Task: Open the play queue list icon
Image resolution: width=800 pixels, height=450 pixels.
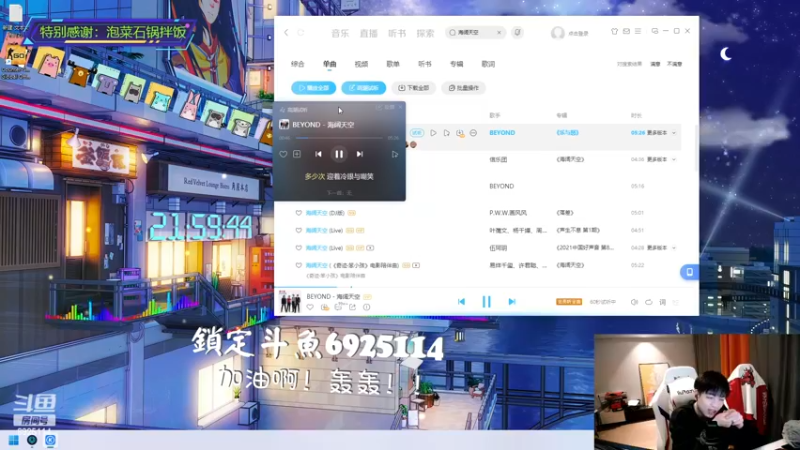Action: coord(676,303)
